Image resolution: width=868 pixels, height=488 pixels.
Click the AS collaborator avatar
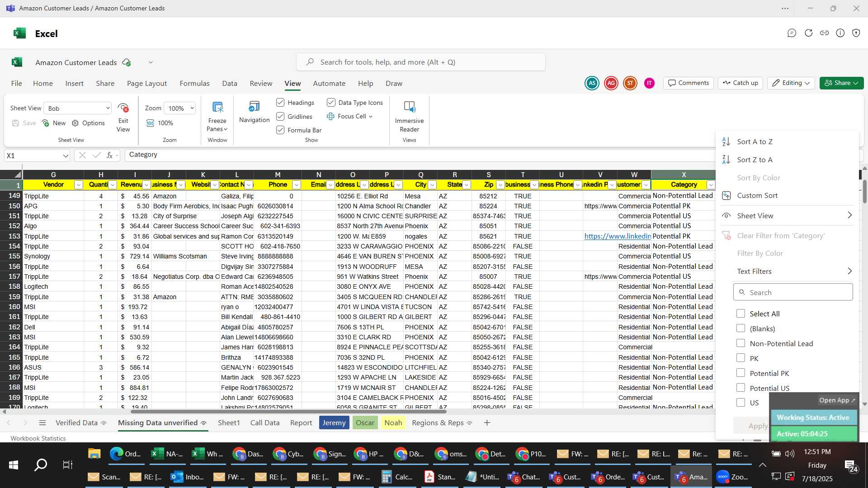pos(592,83)
